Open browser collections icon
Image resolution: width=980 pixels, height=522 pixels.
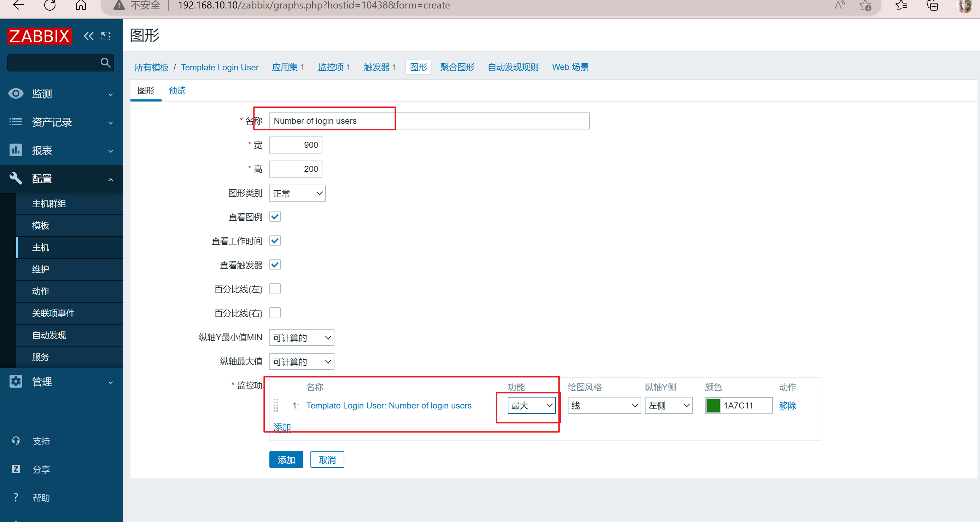[932, 5]
